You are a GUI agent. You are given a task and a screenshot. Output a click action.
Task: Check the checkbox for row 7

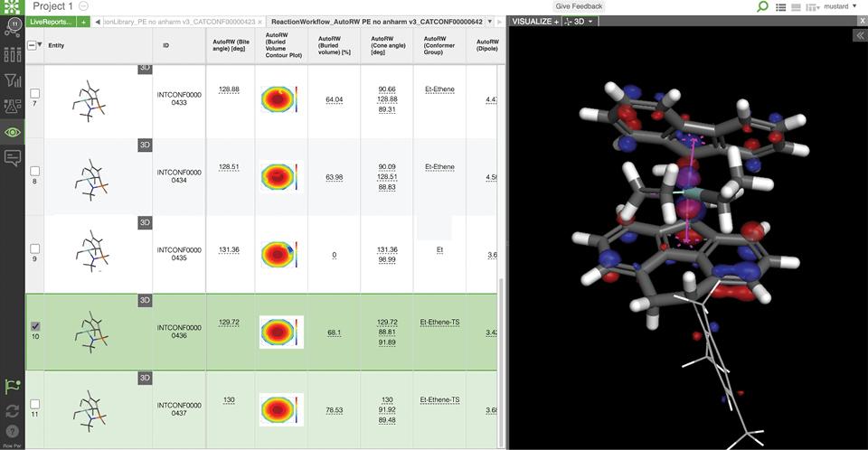pos(35,93)
